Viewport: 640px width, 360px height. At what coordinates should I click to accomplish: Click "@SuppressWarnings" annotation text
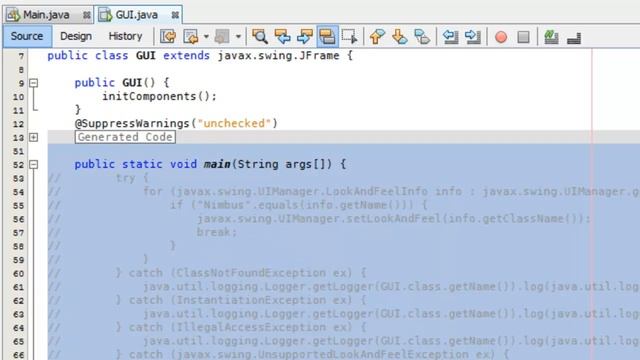[132, 124]
